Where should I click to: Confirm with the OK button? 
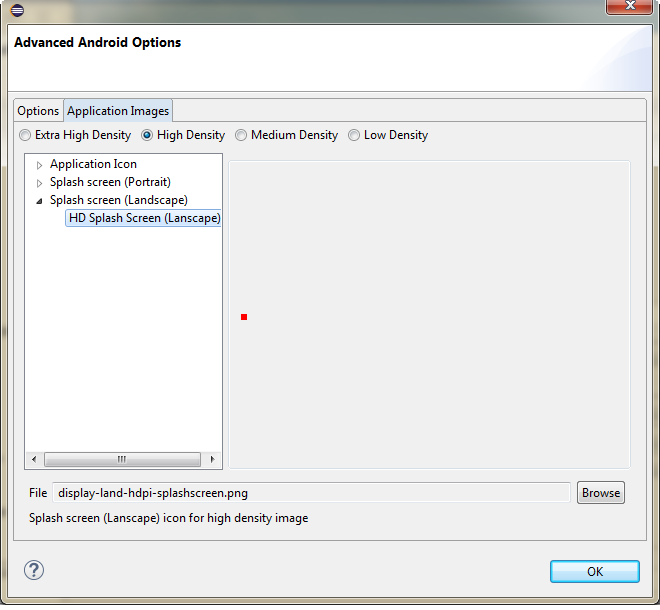click(595, 571)
